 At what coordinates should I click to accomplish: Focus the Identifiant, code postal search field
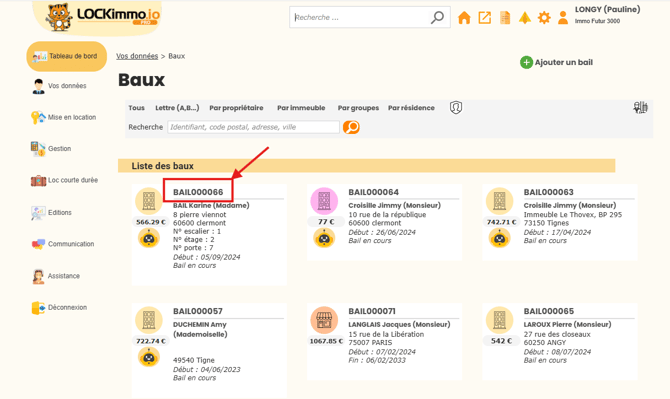tap(253, 127)
